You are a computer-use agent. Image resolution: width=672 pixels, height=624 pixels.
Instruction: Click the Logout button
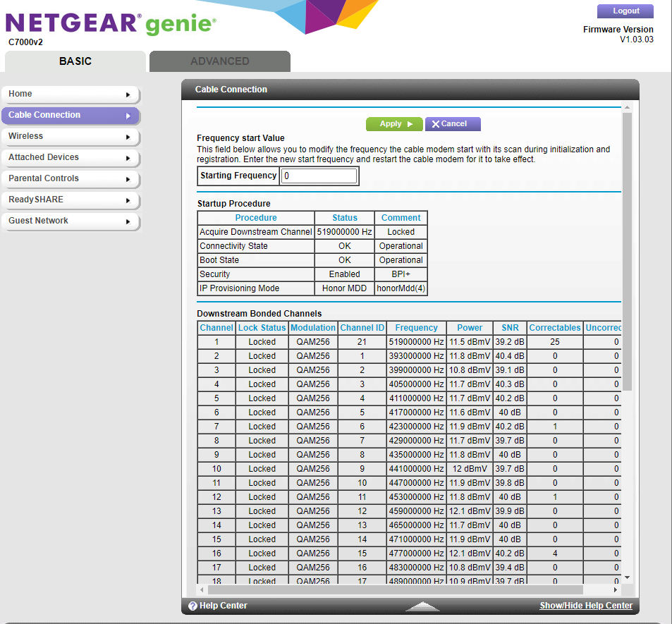click(x=625, y=11)
